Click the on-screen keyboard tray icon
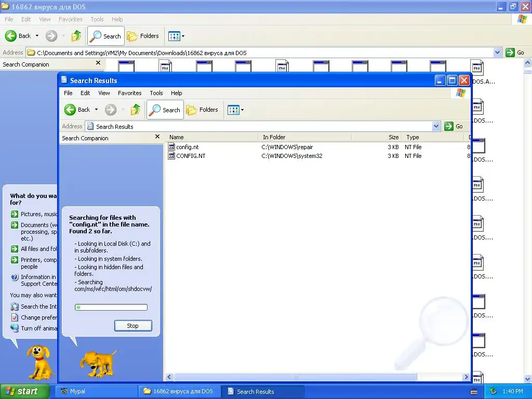This screenshot has height=399, width=532. click(x=474, y=392)
